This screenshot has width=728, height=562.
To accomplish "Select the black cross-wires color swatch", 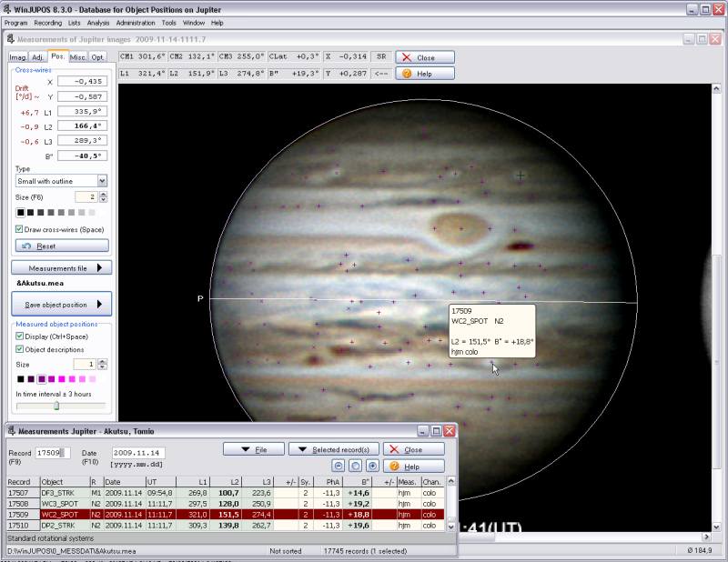I will point(20,213).
